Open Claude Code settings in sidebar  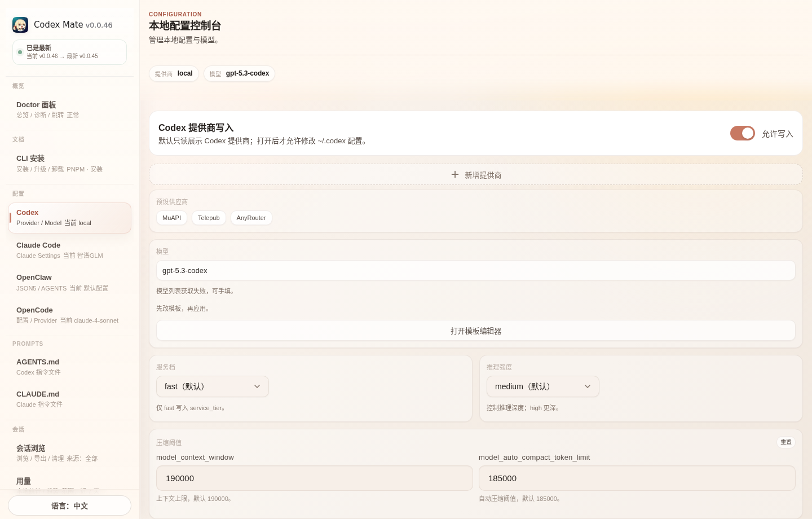point(70,250)
